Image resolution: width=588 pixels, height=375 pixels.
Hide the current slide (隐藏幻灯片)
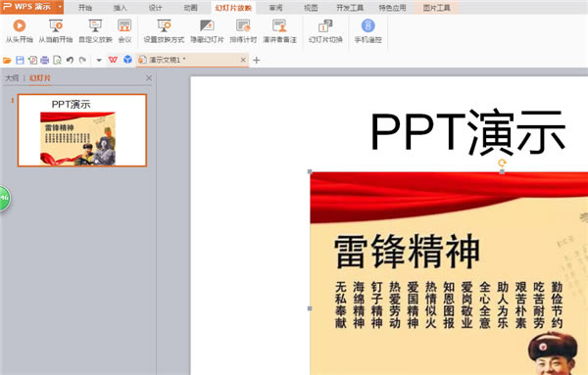pyautogui.click(x=207, y=30)
